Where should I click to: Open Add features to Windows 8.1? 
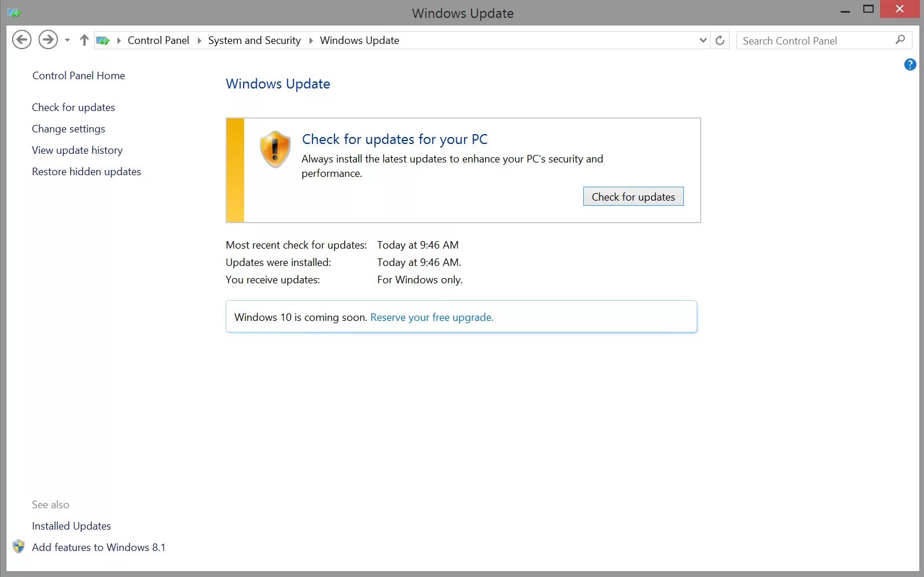pyautogui.click(x=98, y=548)
